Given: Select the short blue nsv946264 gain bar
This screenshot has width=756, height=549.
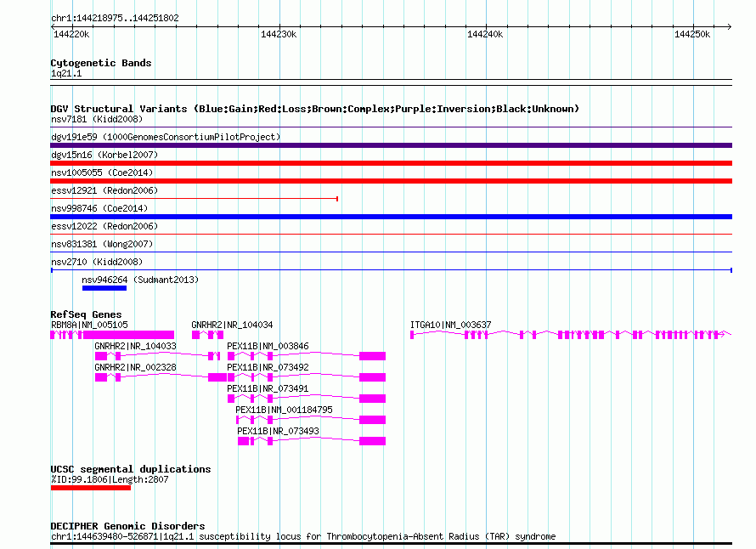Looking at the screenshot, I should tap(104, 288).
